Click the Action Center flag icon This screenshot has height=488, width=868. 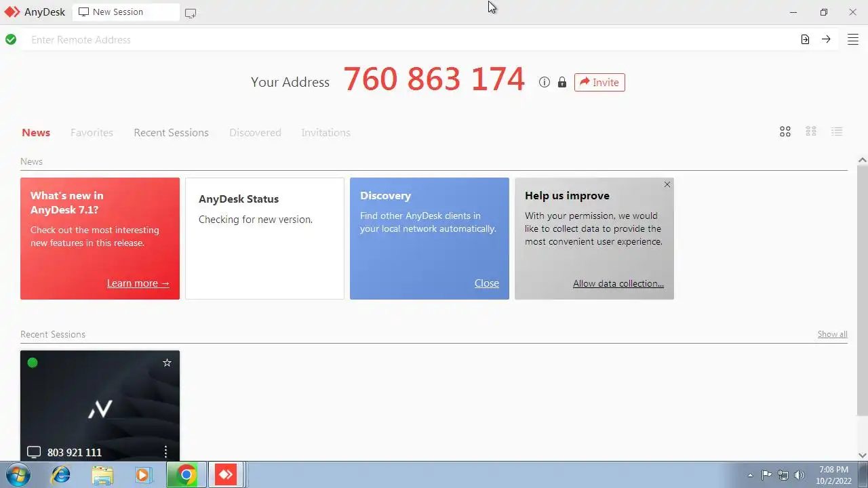[x=766, y=475]
